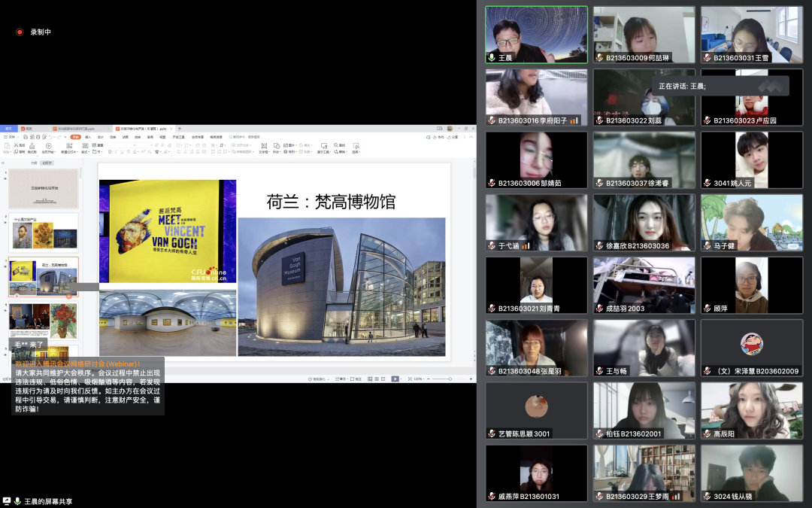Click the red recording indicator icon
The height and width of the screenshot is (508, 812).
[20, 32]
